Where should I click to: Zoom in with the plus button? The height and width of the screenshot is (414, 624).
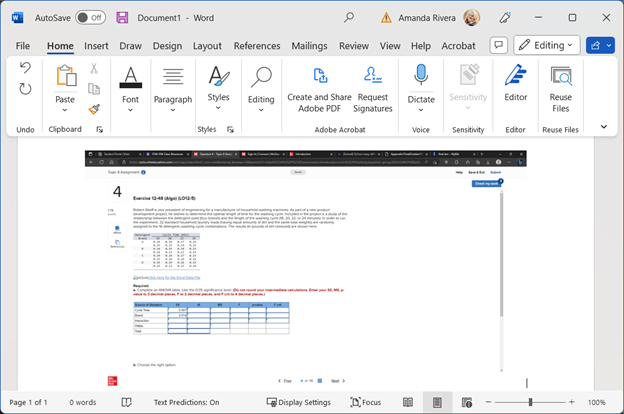(x=571, y=402)
